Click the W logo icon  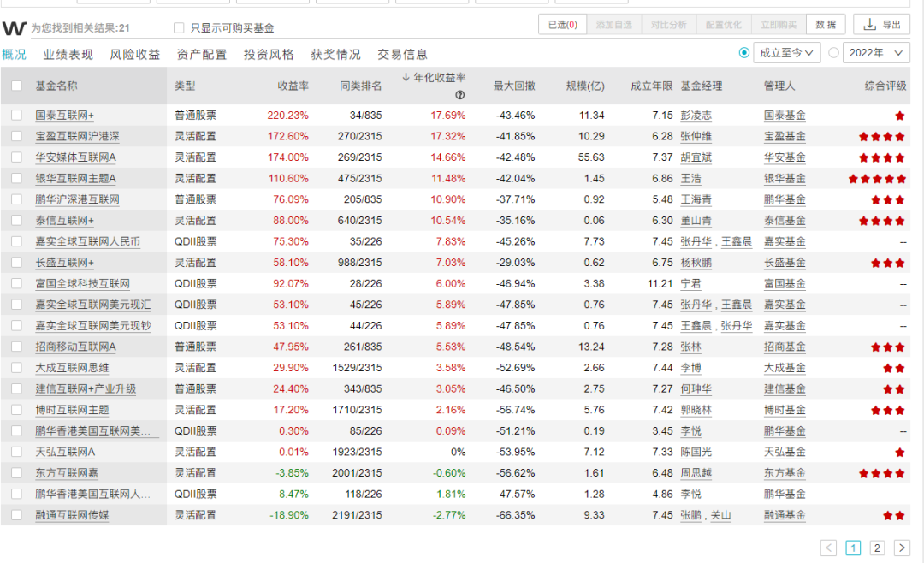pos(15,27)
